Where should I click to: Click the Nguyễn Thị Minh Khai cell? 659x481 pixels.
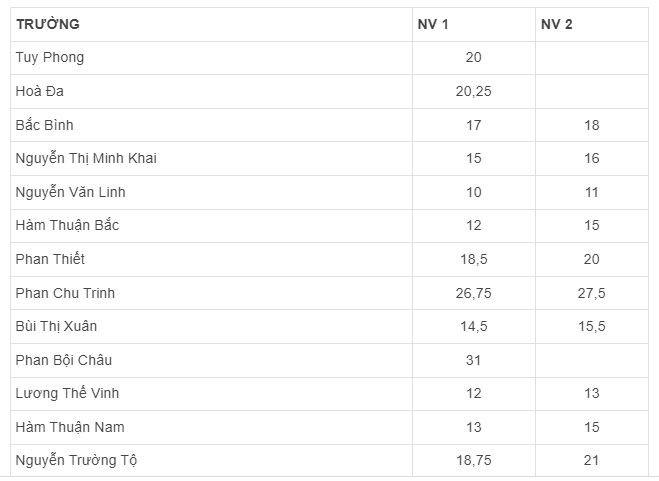click(86, 159)
